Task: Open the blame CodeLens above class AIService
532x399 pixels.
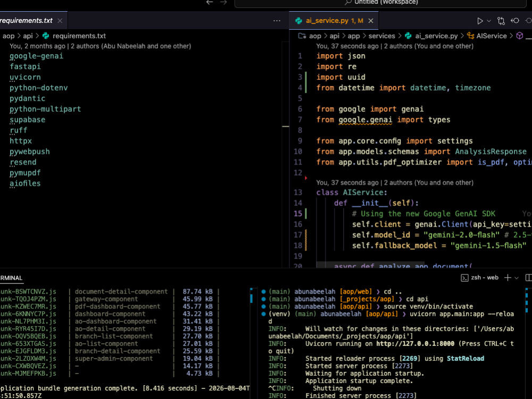Action: 395,182
